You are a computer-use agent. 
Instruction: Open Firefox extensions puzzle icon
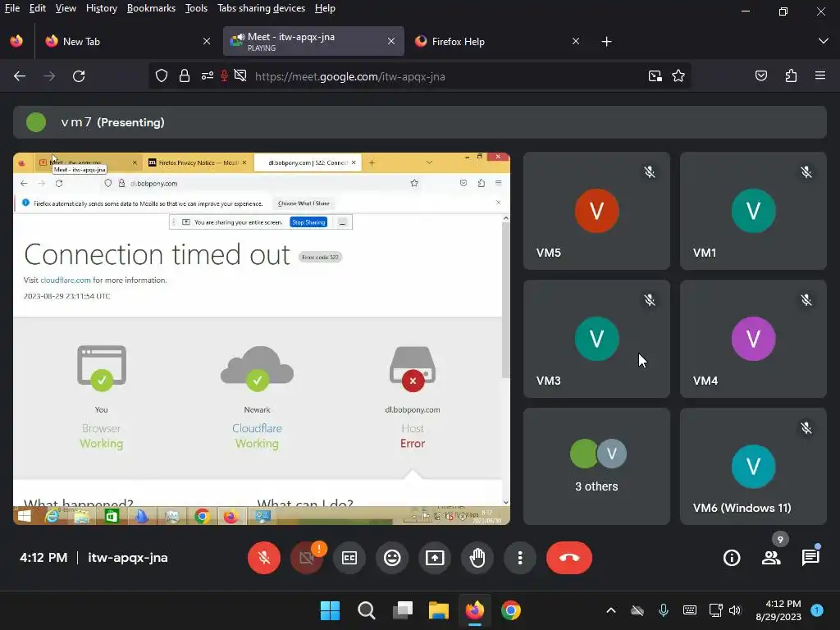tap(792, 76)
